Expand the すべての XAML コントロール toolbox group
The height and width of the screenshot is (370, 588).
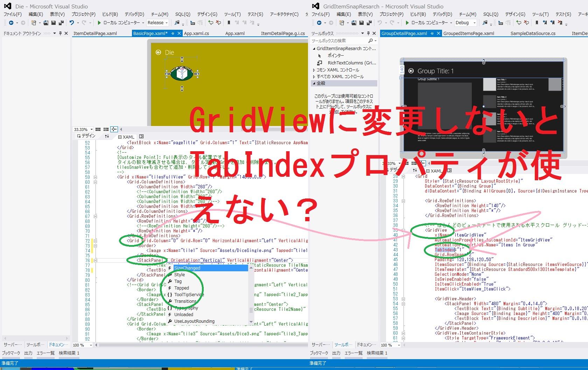pyautogui.click(x=314, y=77)
